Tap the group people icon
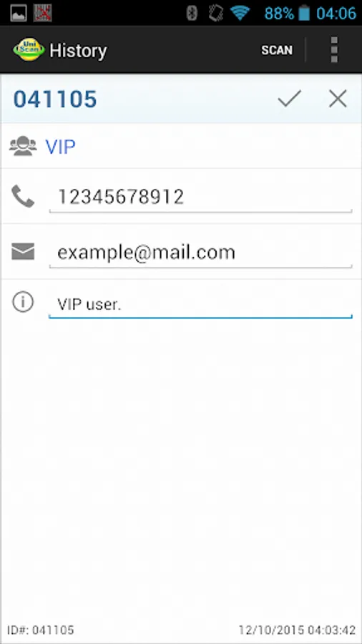 click(23, 146)
